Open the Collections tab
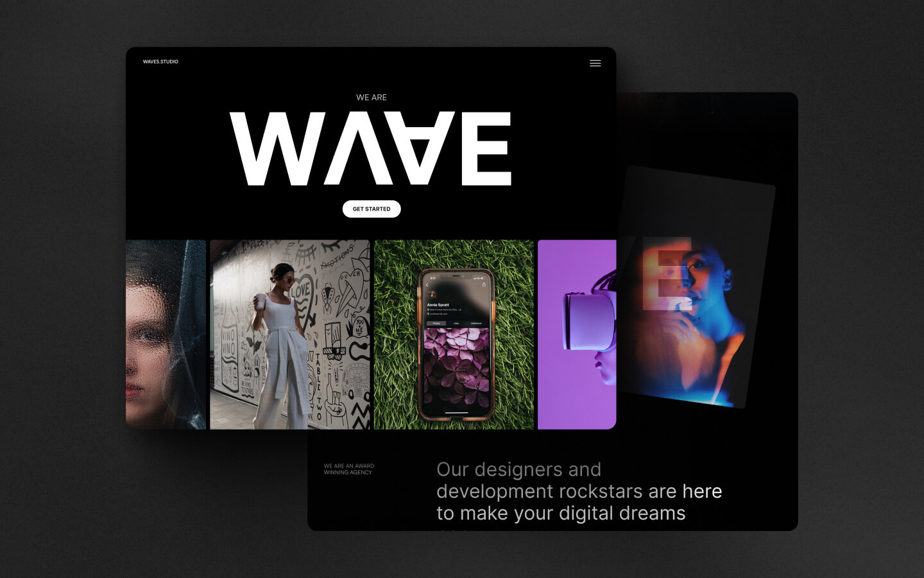This screenshot has width=924, height=578. [476, 323]
